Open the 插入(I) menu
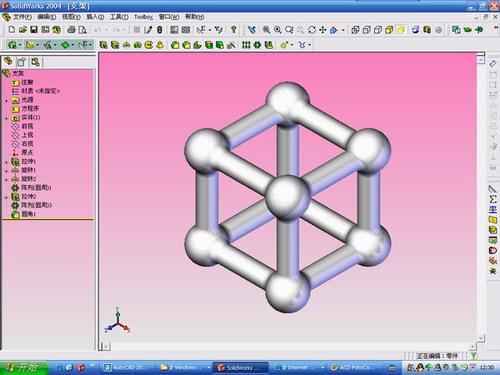Screen dimensions: 500x375 [95, 17]
